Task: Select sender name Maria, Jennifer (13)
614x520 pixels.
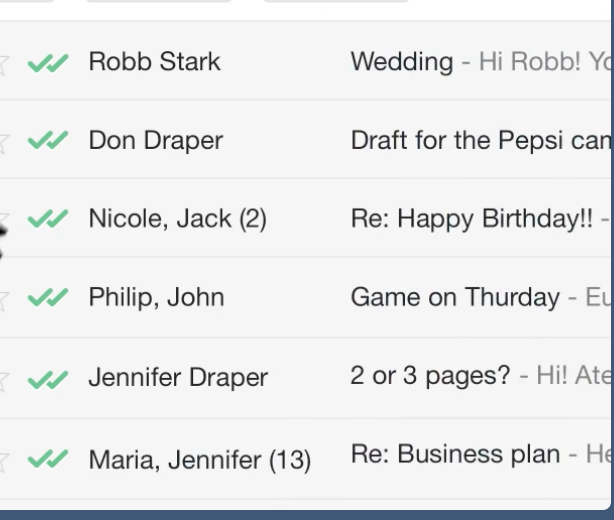Action: pos(200,459)
